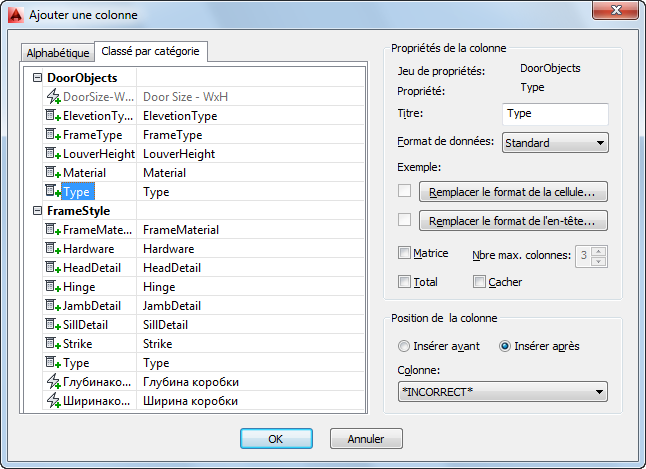Check the Cacher checkbox
The width and height of the screenshot is (646, 469).
point(480,282)
